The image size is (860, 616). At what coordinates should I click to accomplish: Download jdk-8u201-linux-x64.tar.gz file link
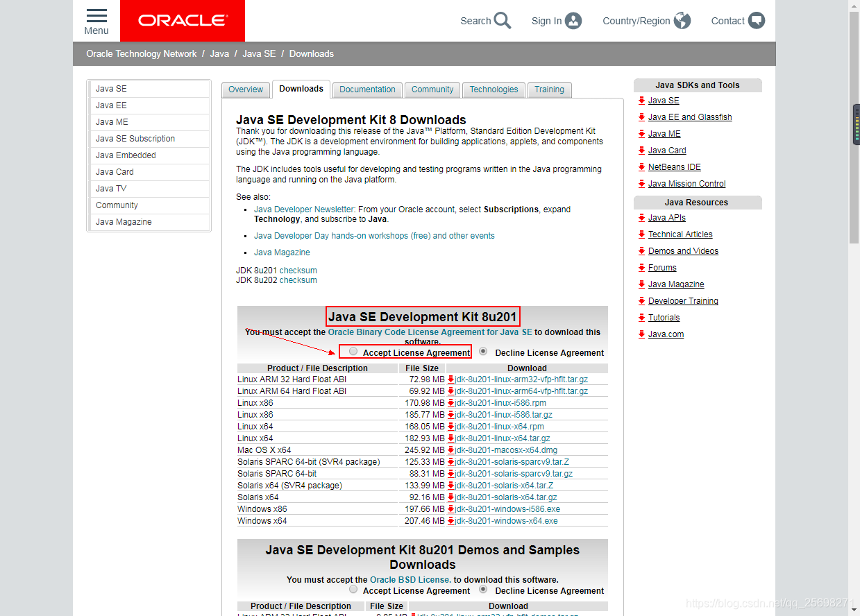click(x=503, y=438)
